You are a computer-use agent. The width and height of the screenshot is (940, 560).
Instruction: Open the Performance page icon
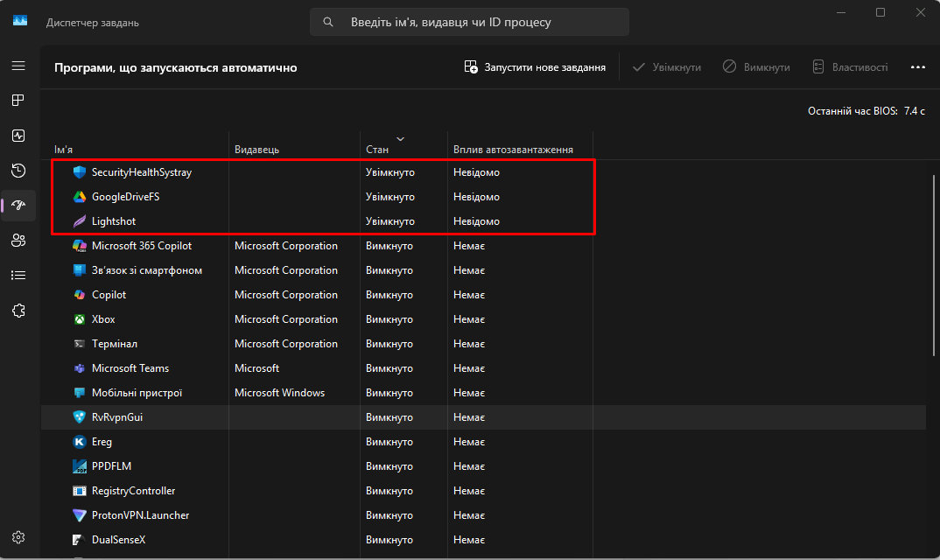click(18, 136)
